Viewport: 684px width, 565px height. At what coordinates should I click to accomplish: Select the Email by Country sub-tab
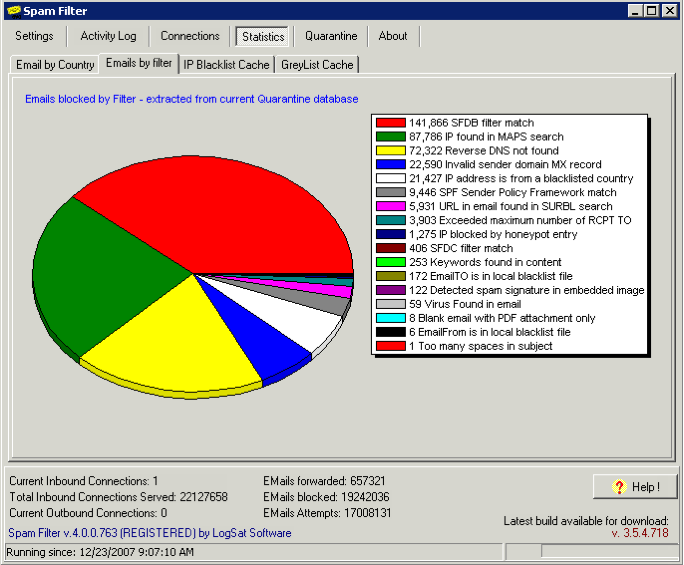(x=55, y=65)
